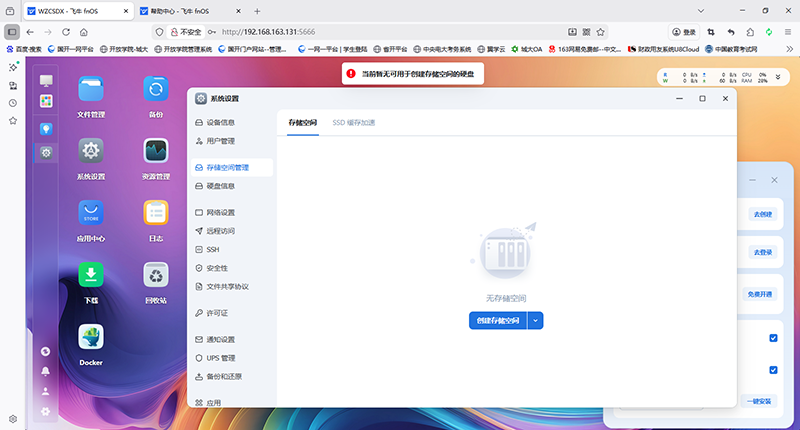The height and width of the screenshot is (430, 800).
Task: Select 通知设置 in settings sidebar
Action: pyautogui.click(x=232, y=339)
